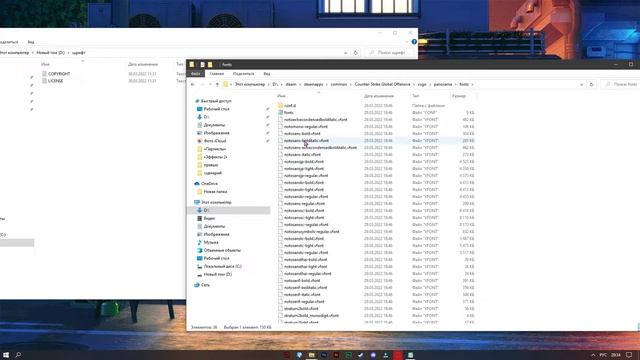Select the превью folder in navigation pane
The width and height of the screenshot is (640, 360).
[211, 165]
